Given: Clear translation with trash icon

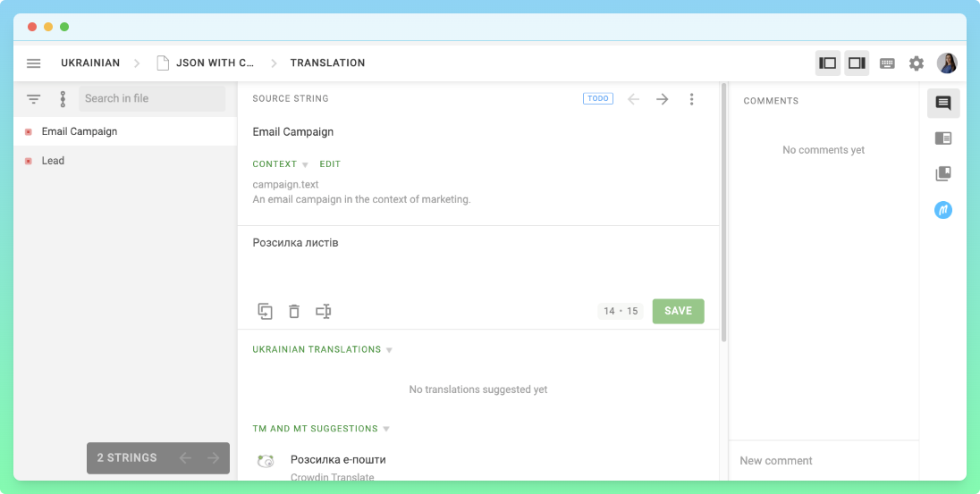Looking at the screenshot, I should (294, 311).
